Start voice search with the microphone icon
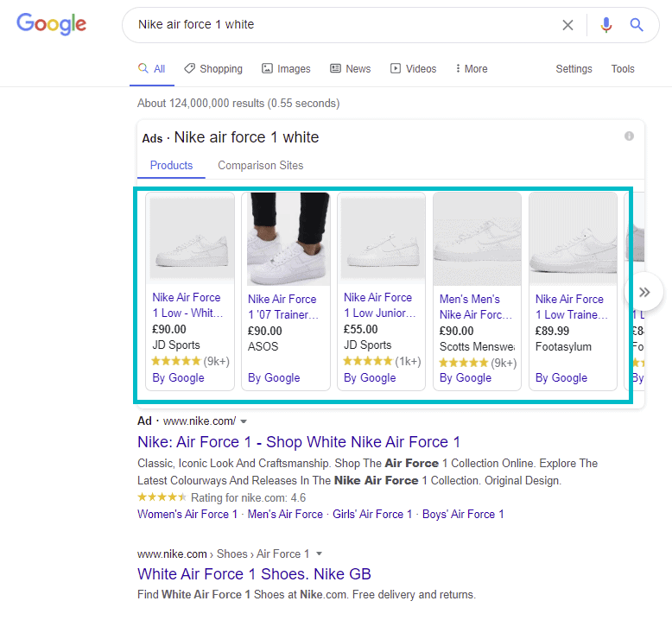Image resolution: width=672 pixels, height=620 pixels. pyautogui.click(x=606, y=25)
